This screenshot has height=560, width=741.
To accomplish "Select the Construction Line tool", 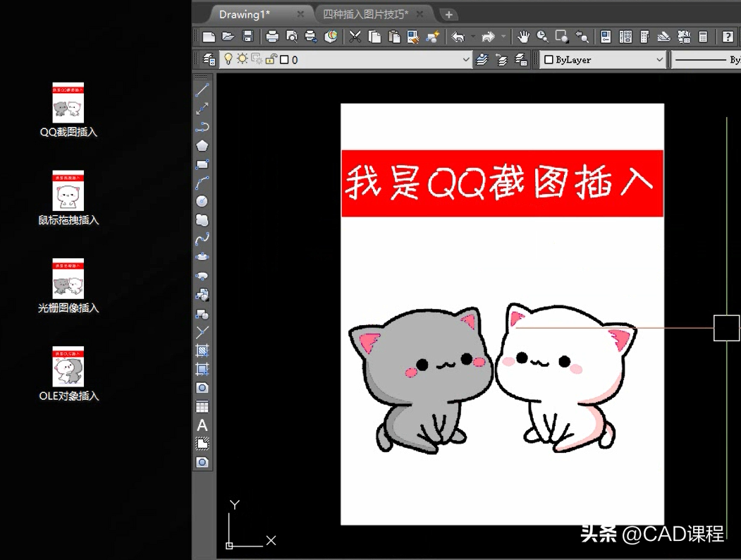I will click(x=202, y=109).
